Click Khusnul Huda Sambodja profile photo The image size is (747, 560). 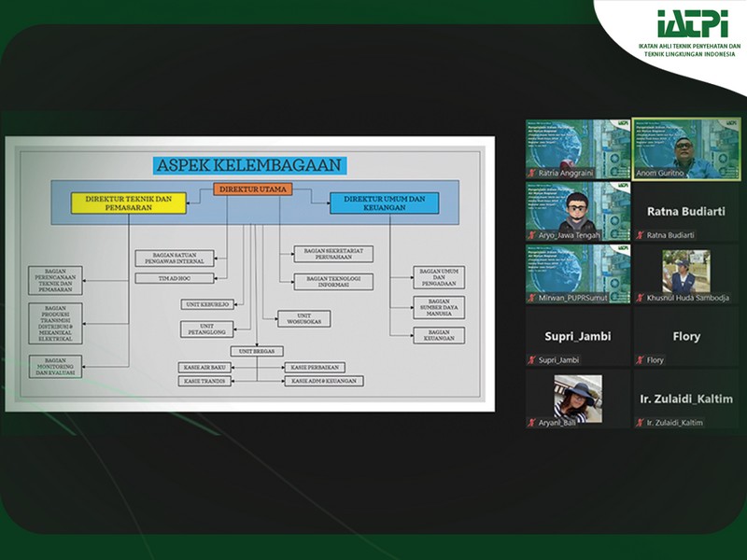686,271
